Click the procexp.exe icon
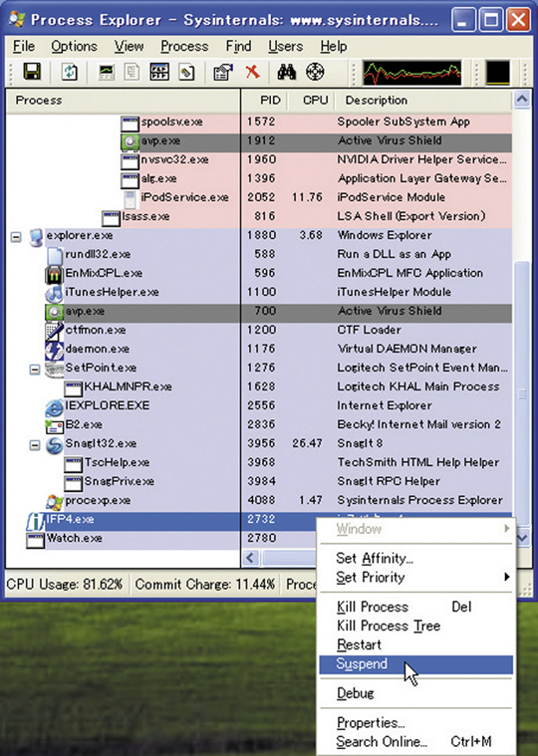The image size is (538, 756). (x=55, y=501)
